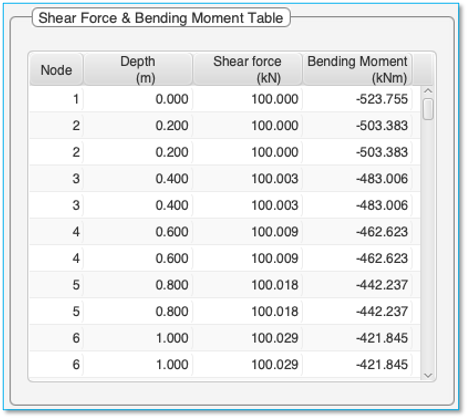Select bending moment cell -523.755

[x=357, y=99]
